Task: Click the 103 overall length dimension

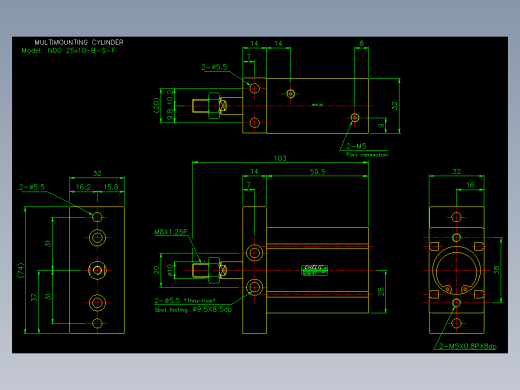Action: click(x=280, y=158)
